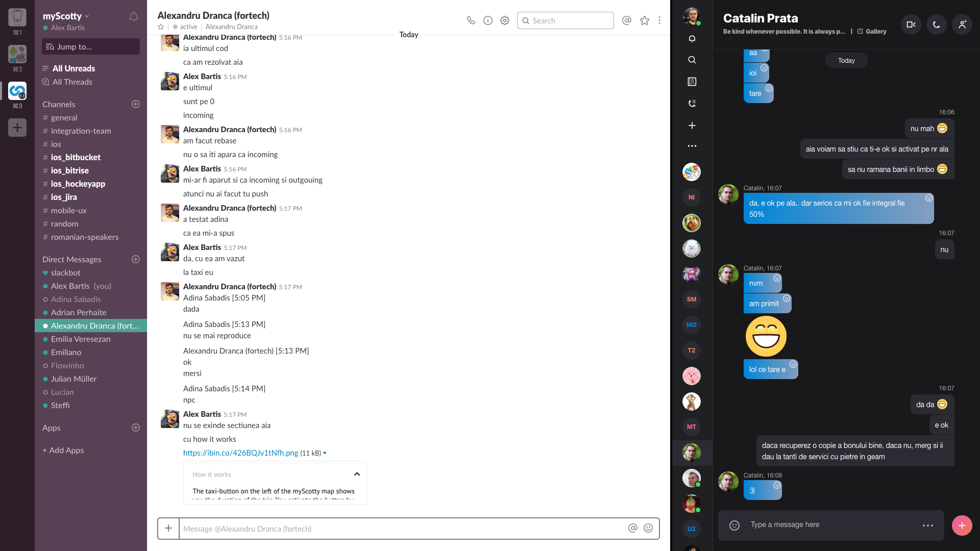Click Slack notifications bell icon
This screenshot has width=980, height=551.
(x=134, y=16)
